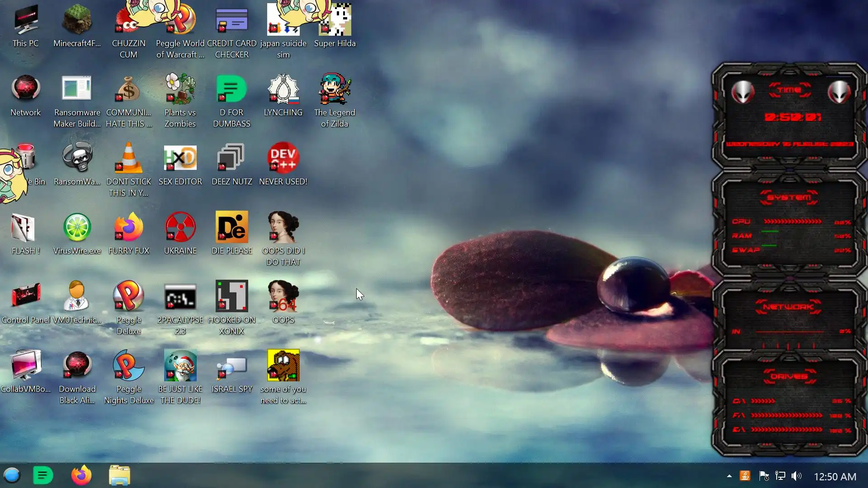Open The Legend of Zilda shortcut
The image size is (868, 488).
(335, 89)
